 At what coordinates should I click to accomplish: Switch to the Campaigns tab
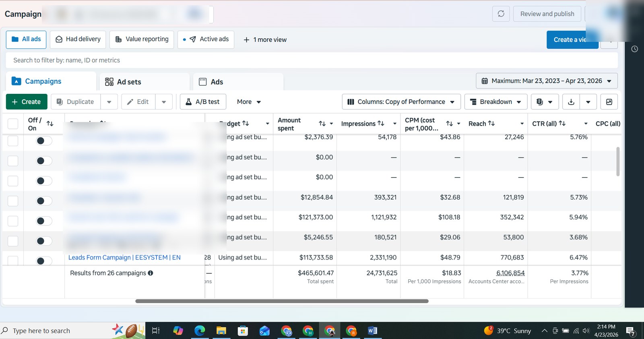tap(51, 81)
